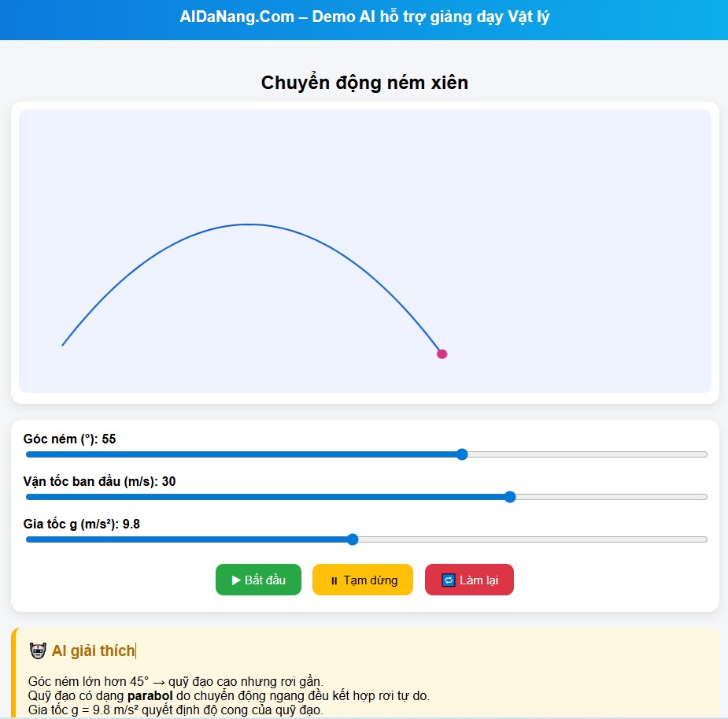Click the robot icon beside AI giải thích
The image size is (728, 719).
click(37, 650)
